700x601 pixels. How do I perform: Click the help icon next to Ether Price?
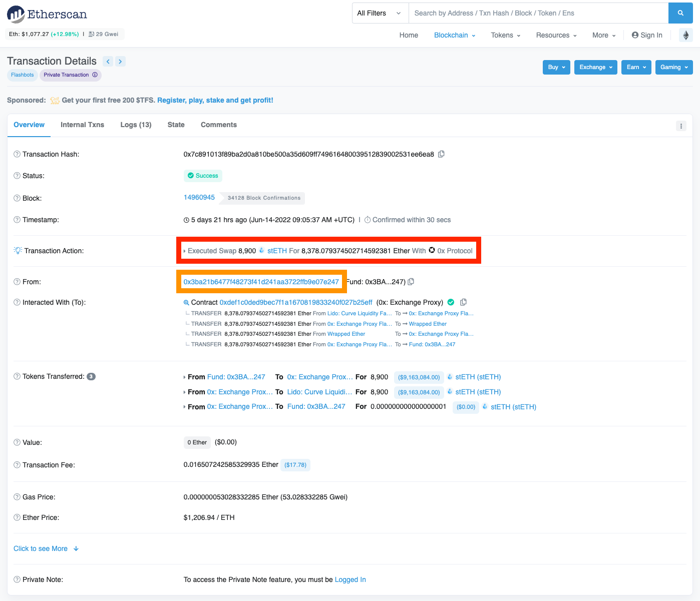(17, 517)
